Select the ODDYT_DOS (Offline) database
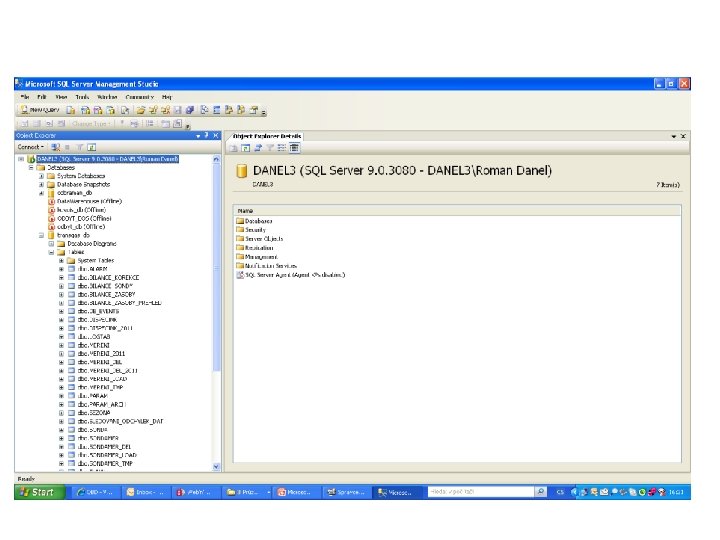720x540 pixels. pos(84,218)
